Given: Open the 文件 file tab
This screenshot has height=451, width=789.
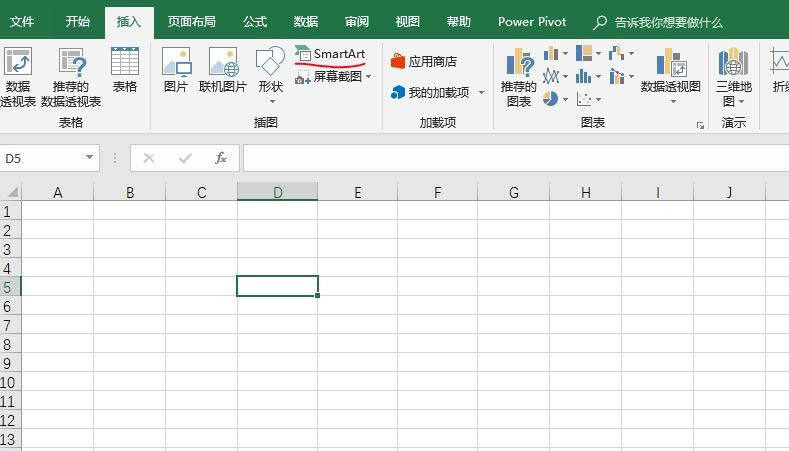Looking at the screenshot, I should (x=22, y=22).
